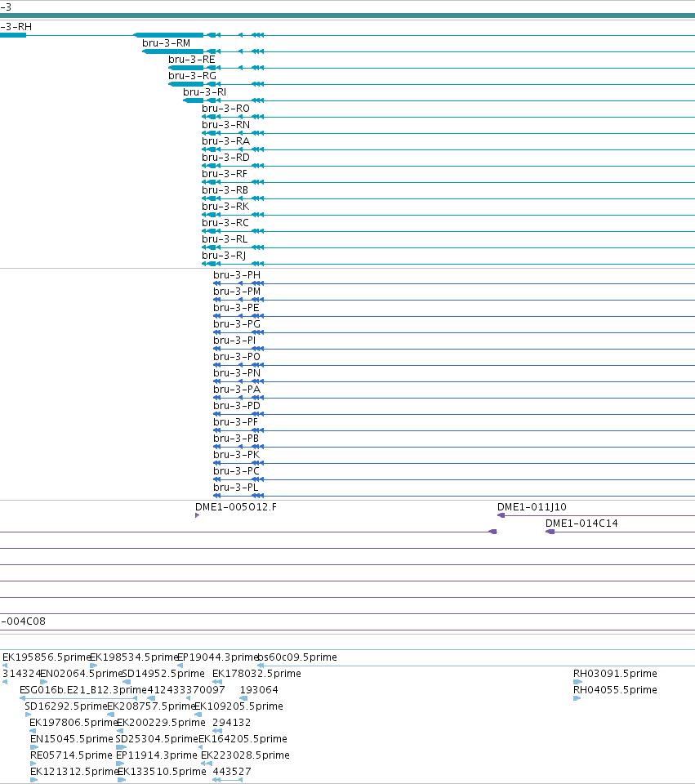Click the bru-3-PB protein label
The image size is (695, 784).
[236, 438]
